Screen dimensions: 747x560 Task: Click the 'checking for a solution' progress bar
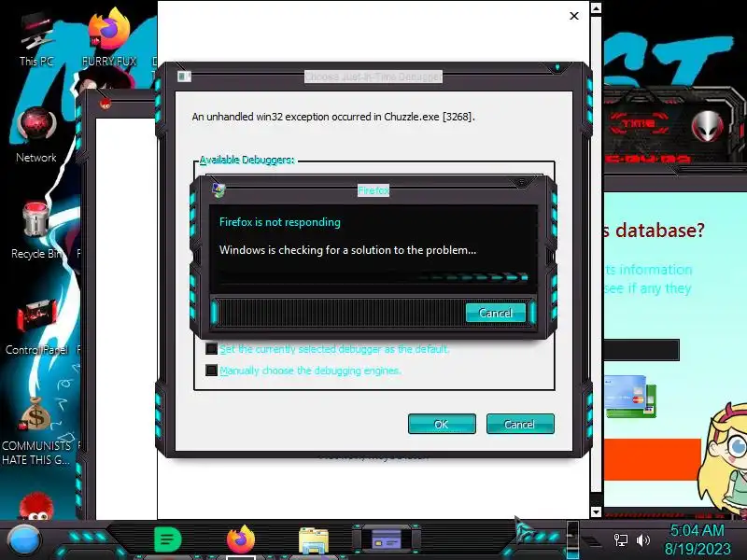click(374, 277)
